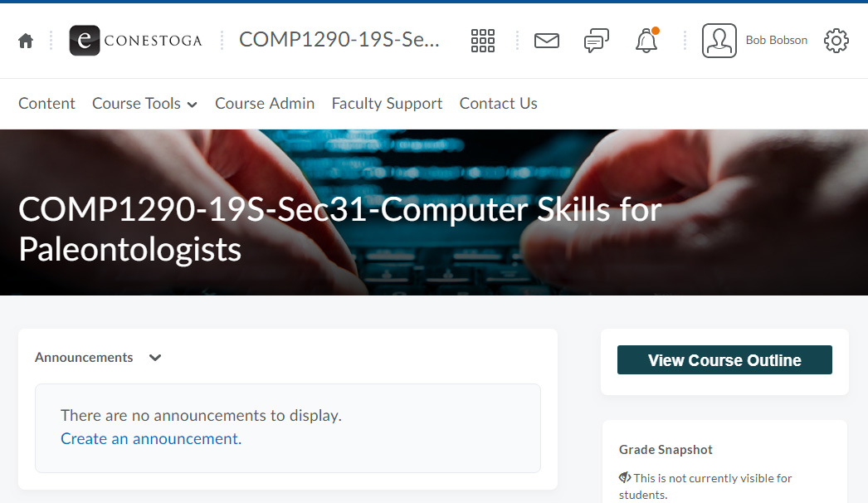Open the Update alerts bell icon
Viewport: 868px width, 503px height.
[646, 41]
